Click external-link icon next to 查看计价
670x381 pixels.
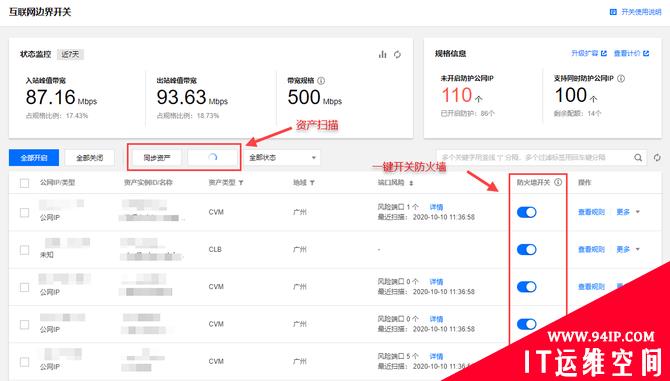tap(646, 53)
